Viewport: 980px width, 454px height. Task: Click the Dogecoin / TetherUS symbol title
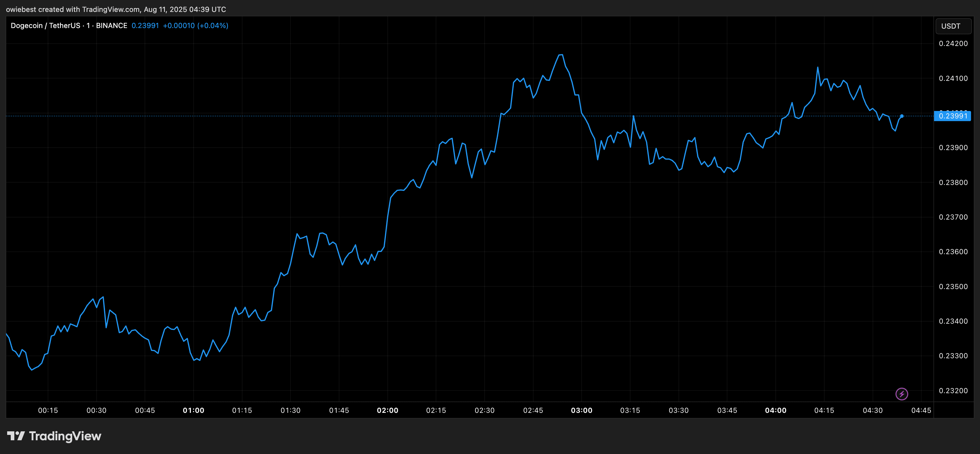click(x=45, y=25)
